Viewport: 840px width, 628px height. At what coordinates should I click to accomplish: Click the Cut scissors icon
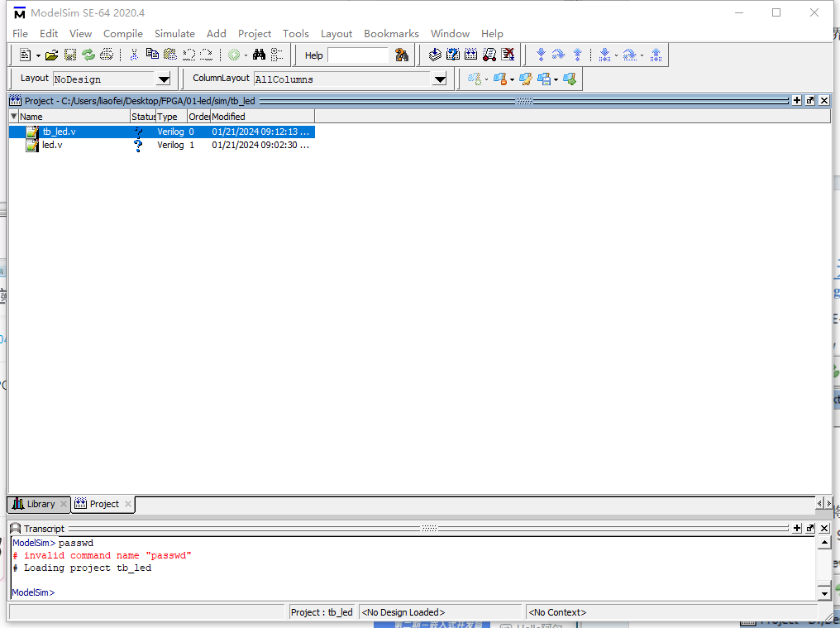tap(134, 55)
